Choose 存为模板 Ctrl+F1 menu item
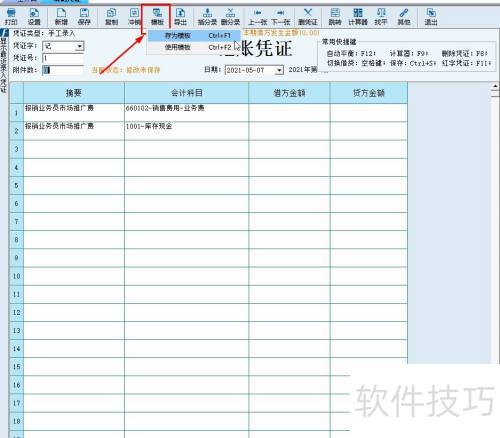This screenshot has height=438, width=500. tap(194, 35)
